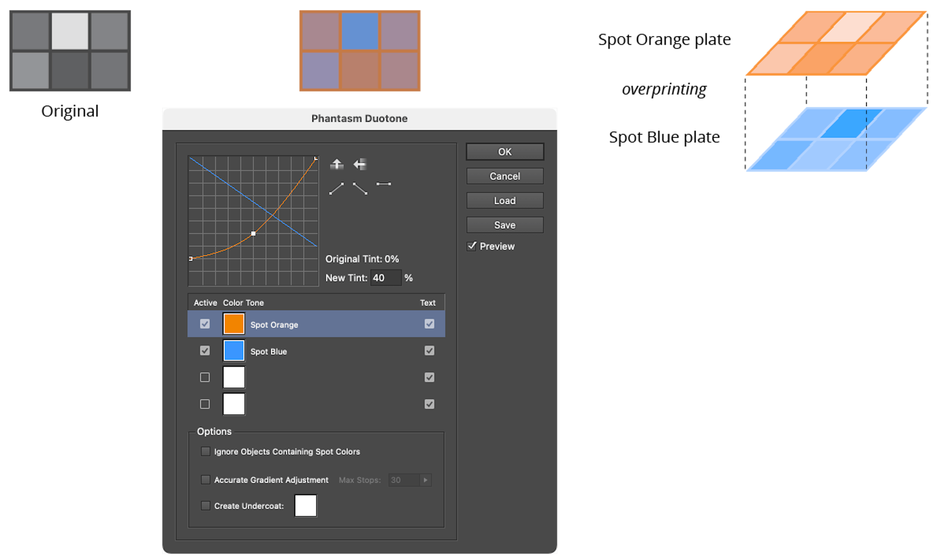
Task: Open the Spot Orange color swatch
Action: [233, 324]
